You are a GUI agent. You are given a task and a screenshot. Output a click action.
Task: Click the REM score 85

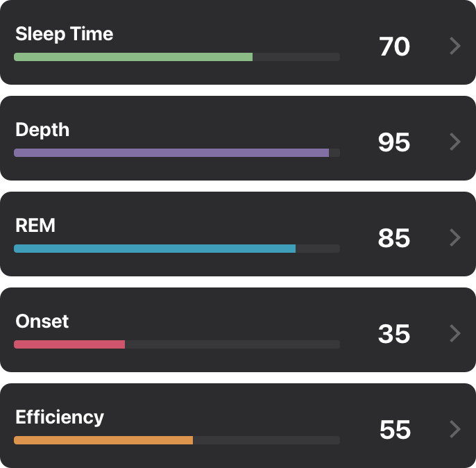pos(394,238)
